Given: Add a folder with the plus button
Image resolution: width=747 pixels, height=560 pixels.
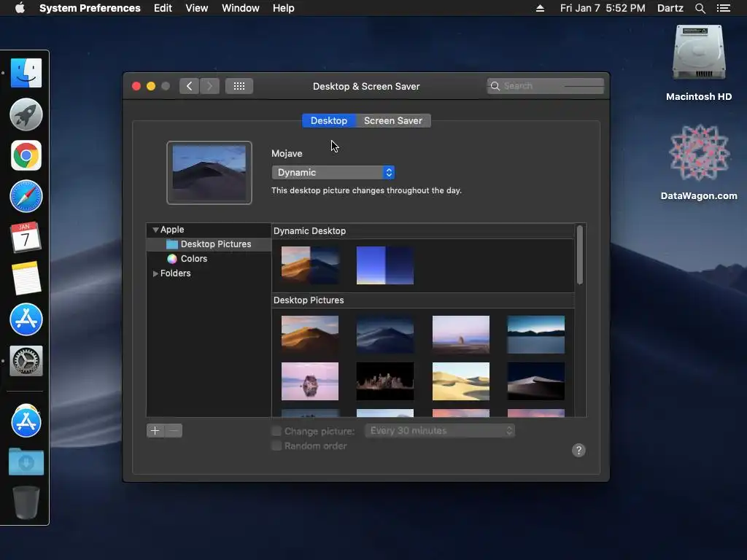Looking at the screenshot, I should [155, 430].
